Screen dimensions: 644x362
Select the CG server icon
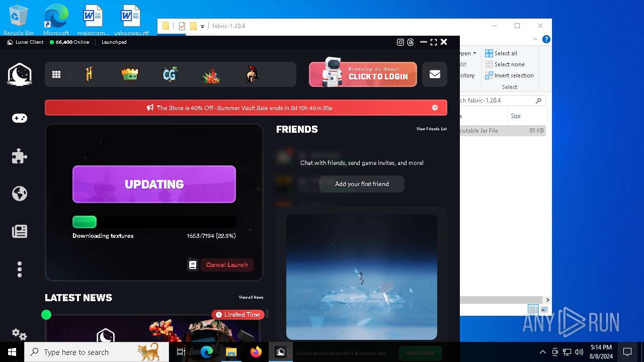coord(171,74)
